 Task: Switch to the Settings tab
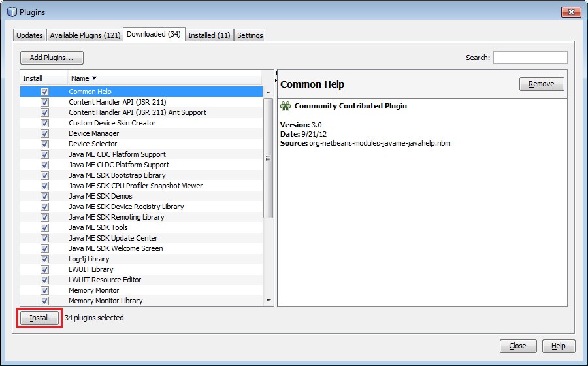coord(250,35)
